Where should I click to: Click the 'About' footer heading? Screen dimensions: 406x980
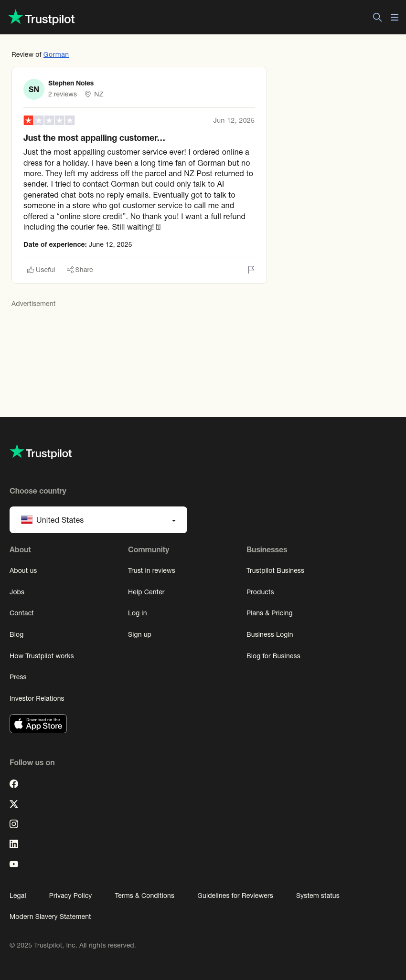click(20, 549)
